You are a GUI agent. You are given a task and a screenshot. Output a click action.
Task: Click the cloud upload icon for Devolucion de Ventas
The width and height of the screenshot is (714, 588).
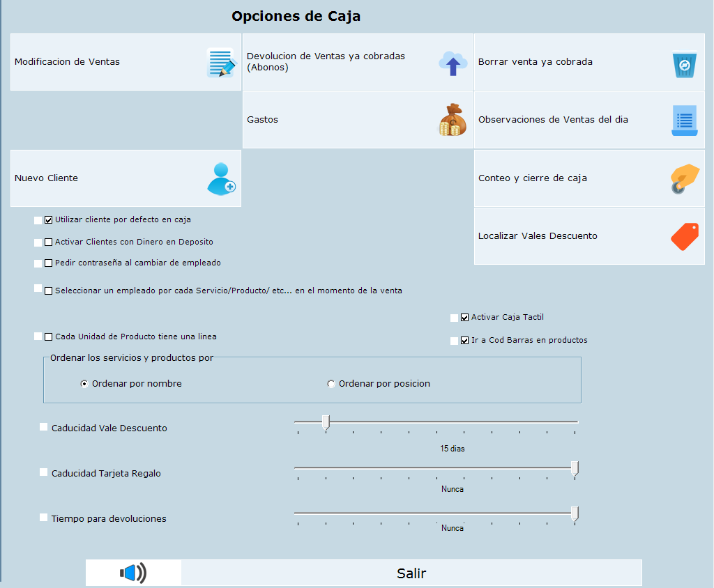(x=453, y=63)
